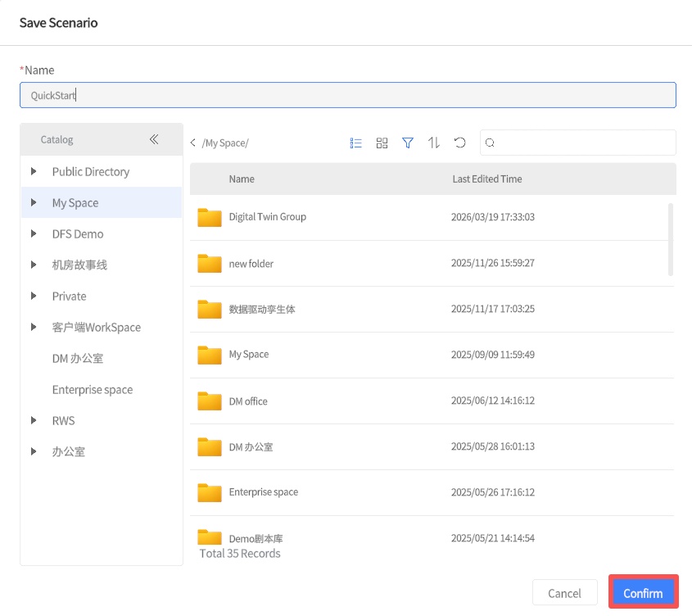
Task: Click the Cancel button
Action: click(x=564, y=593)
